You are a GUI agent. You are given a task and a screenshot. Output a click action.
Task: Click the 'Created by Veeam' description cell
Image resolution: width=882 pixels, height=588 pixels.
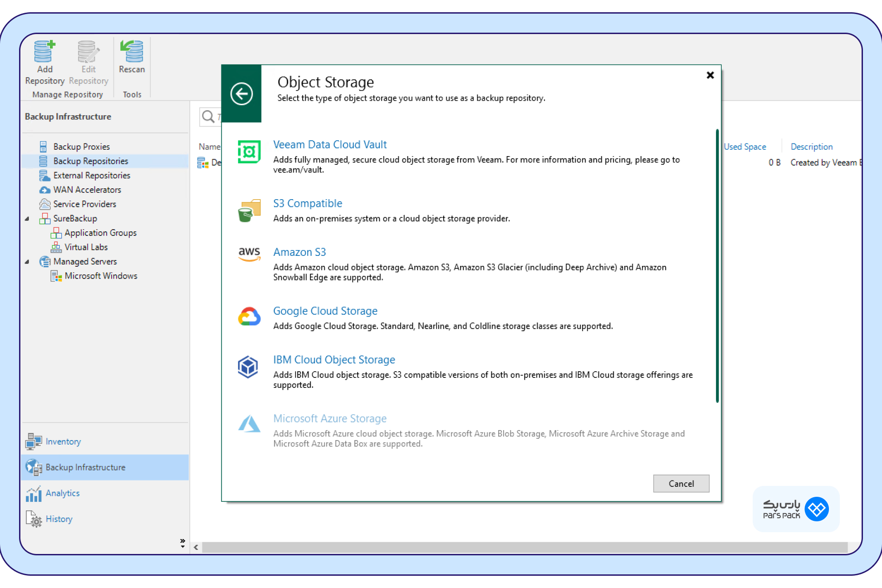(826, 162)
